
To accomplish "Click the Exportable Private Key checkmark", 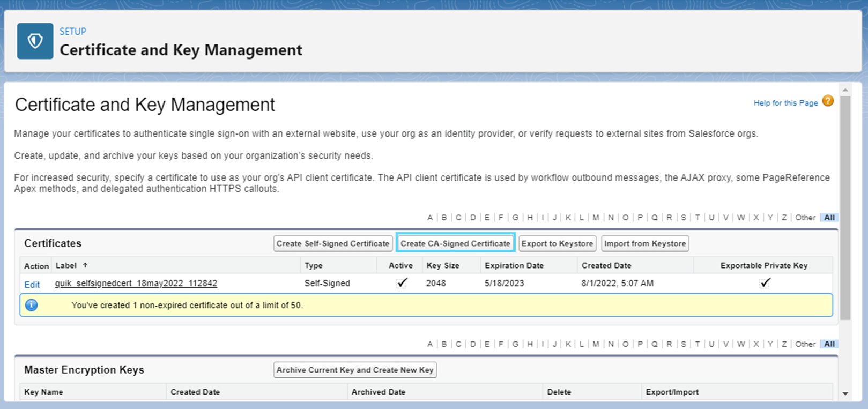I will 765,282.
